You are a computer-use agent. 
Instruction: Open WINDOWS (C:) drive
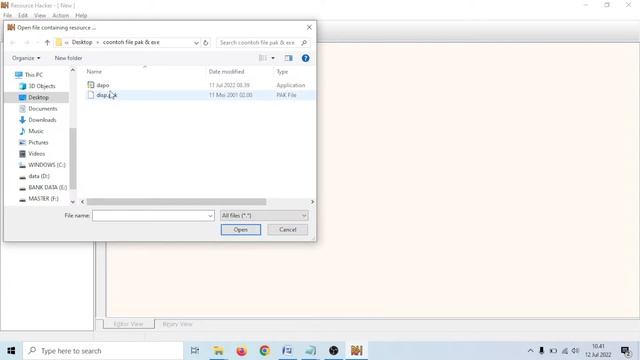pyautogui.click(x=47, y=165)
